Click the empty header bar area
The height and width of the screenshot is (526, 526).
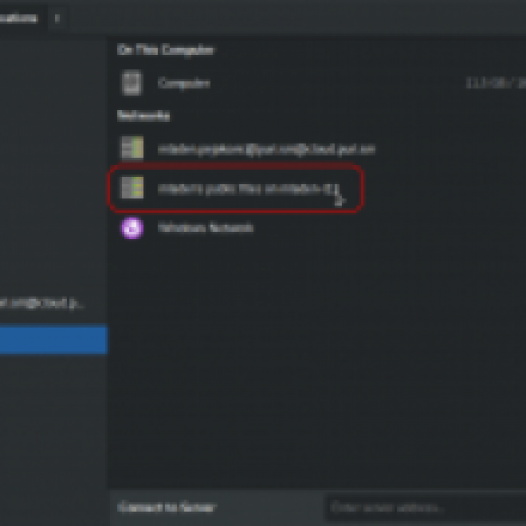295,18
